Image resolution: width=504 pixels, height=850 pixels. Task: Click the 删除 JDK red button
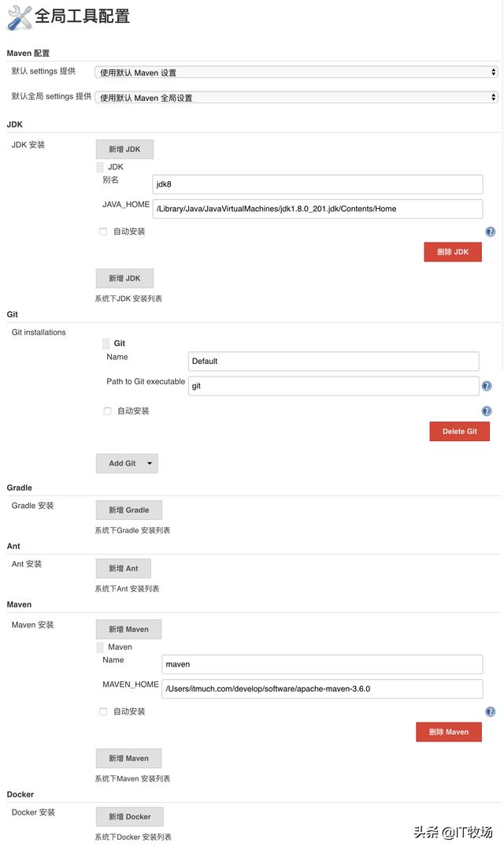453,251
